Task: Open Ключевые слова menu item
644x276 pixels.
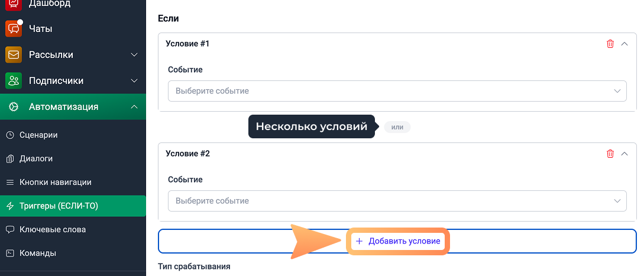Action: pyautogui.click(x=52, y=229)
